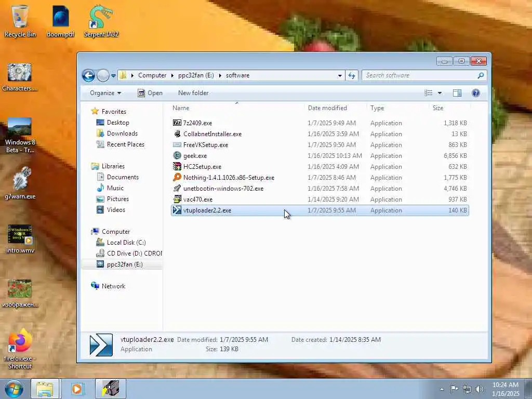532x399 pixels.
Task: Select doom.pdf on the desktop
Action: tap(60, 21)
